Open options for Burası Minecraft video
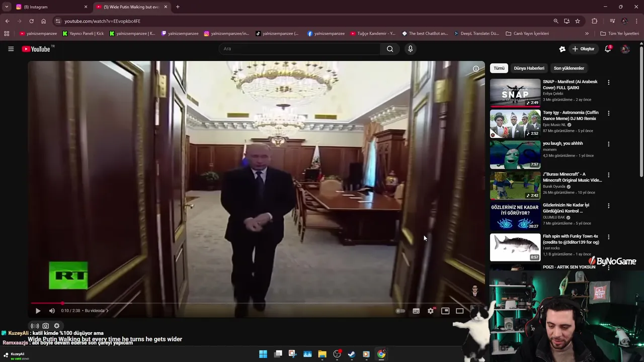Screen dimensions: 644x362 tap(608, 175)
